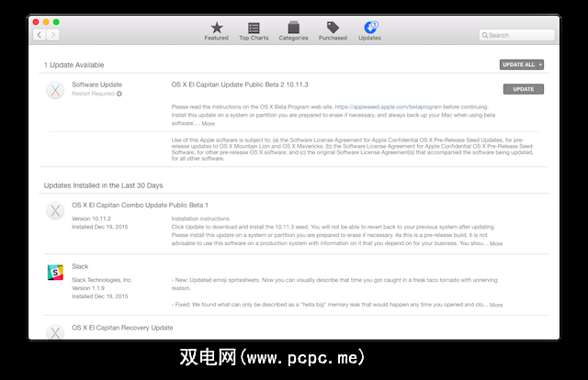Click the back navigation arrow
The width and height of the screenshot is (588, 380).
coord(40,35)
